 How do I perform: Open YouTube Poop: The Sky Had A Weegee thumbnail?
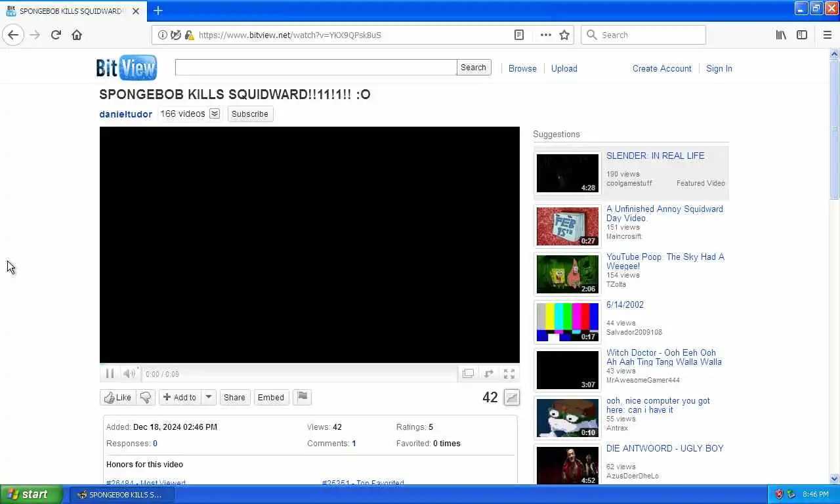click(x=568, y=274)
